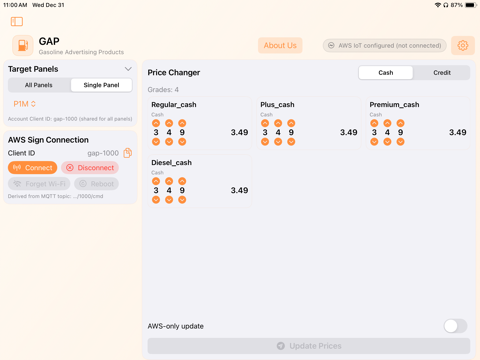Increase Regular_cash tenths digit
Image resolution: width=480 pixels, height=360 pixels.
(x=169, y=123)
